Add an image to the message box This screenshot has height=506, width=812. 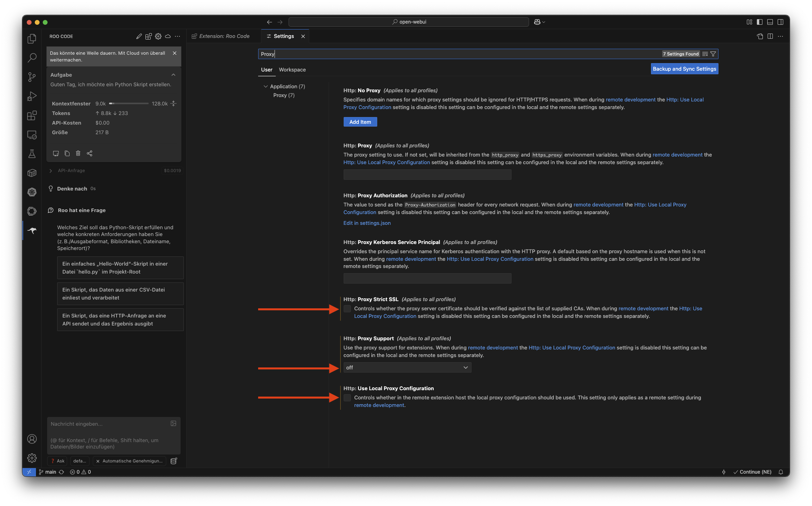point(173,423)
